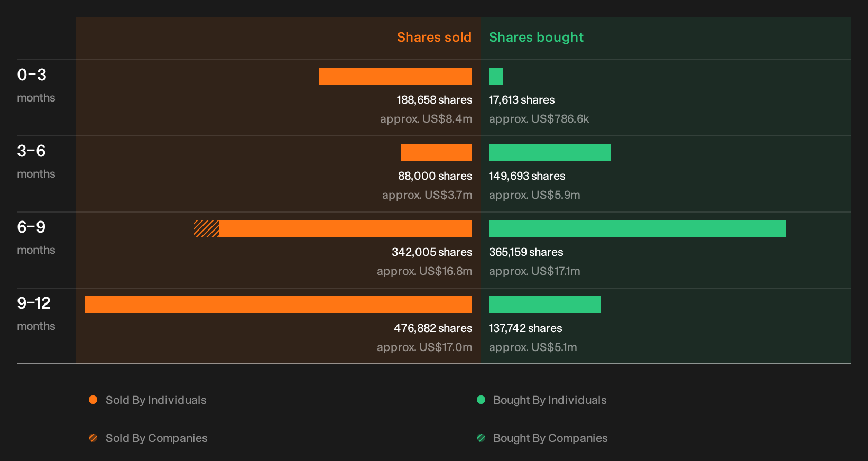868x461 pixels.
Task: Select the Sold By Companies legend label
Action: click(156, 438)
